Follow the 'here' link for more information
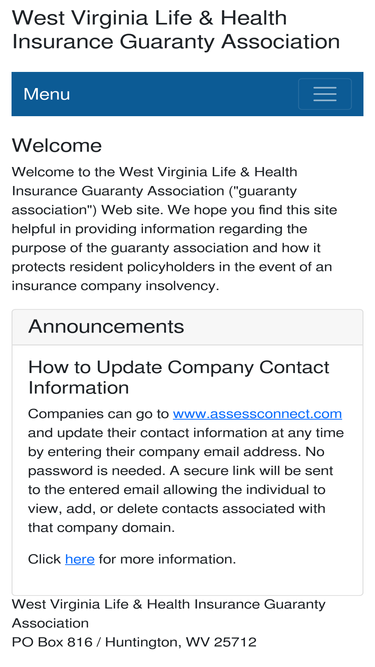375x667 pixels. click(80, 559)
